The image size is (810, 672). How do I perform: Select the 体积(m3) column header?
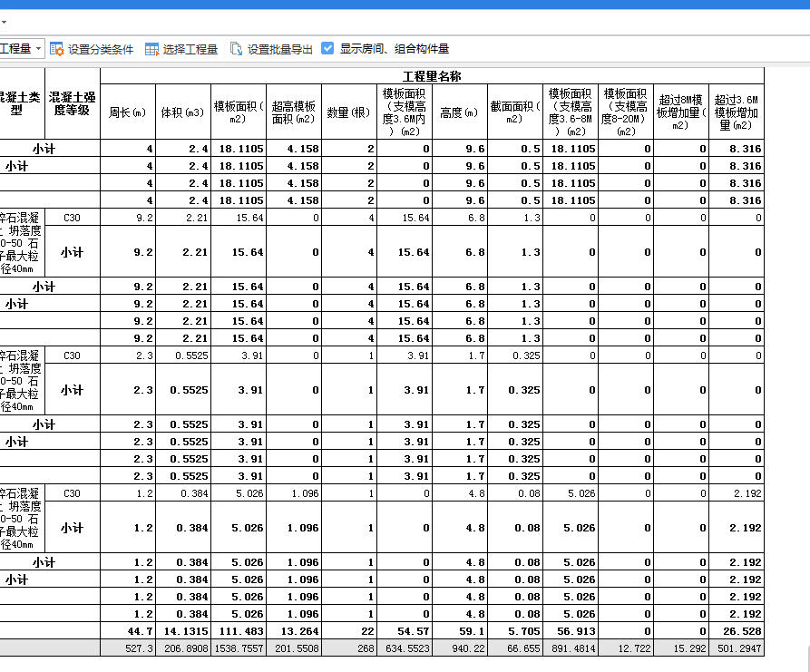coord(183,112)
